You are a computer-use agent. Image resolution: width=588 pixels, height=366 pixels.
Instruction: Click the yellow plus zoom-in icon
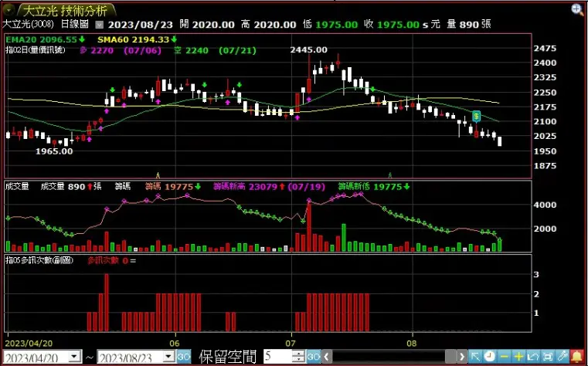click(x=518, y=356)
